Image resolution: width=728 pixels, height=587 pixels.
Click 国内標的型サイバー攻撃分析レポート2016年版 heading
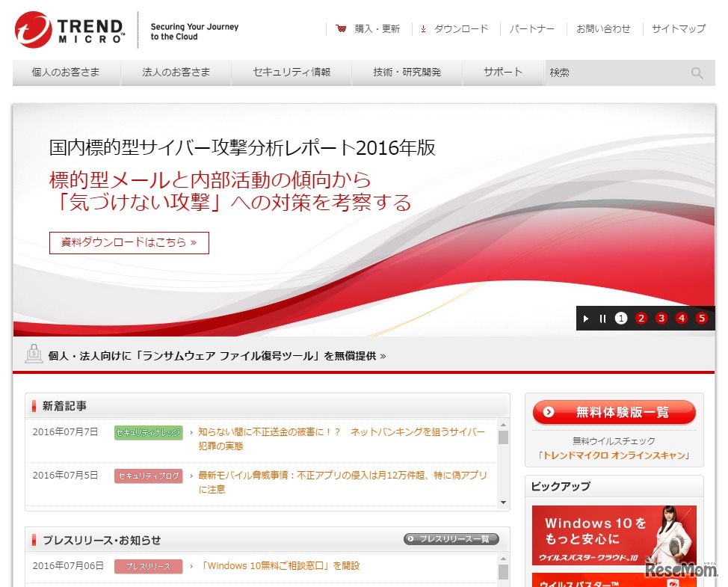coord(242,147)
